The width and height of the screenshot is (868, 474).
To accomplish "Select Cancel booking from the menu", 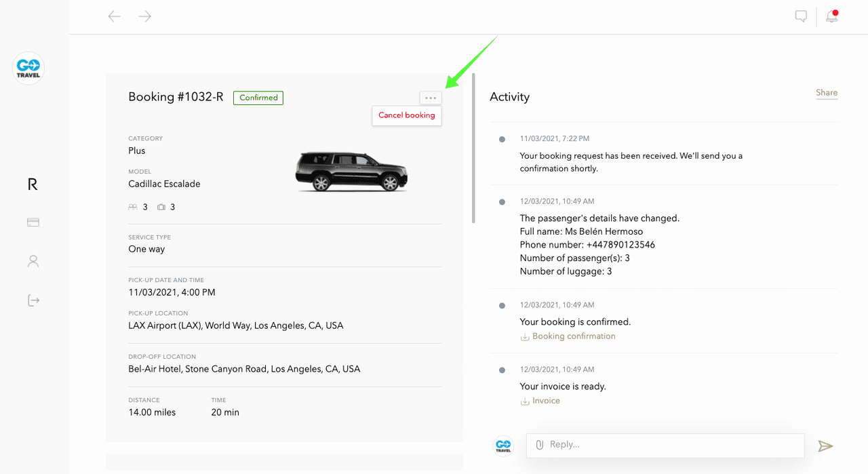I will point(407,115).
